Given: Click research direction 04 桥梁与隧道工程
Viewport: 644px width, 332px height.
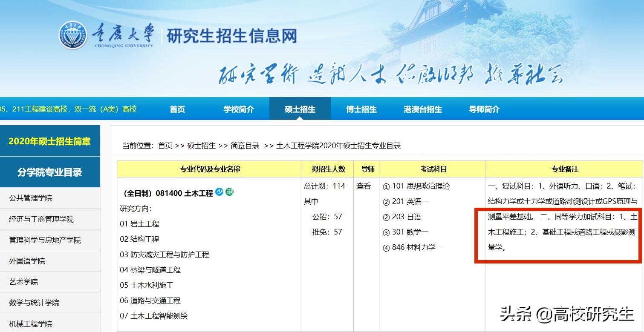Looking at the screenshot, I should [x=150, y=269].
